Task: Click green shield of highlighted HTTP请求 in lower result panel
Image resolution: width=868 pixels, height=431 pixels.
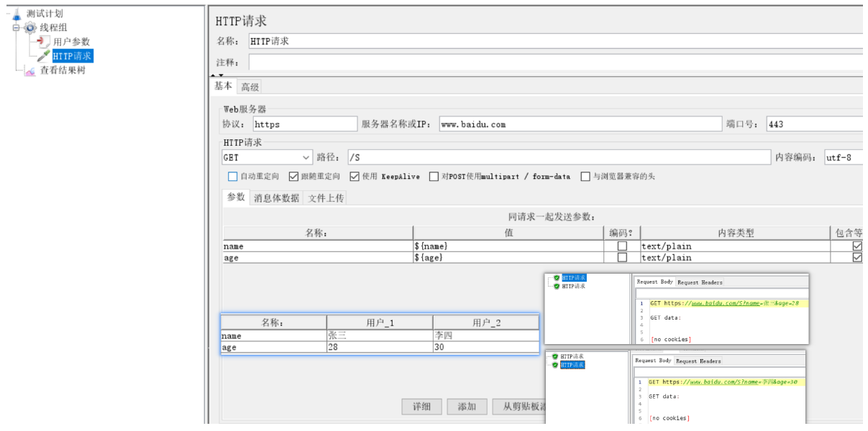Action: [555, 365]
